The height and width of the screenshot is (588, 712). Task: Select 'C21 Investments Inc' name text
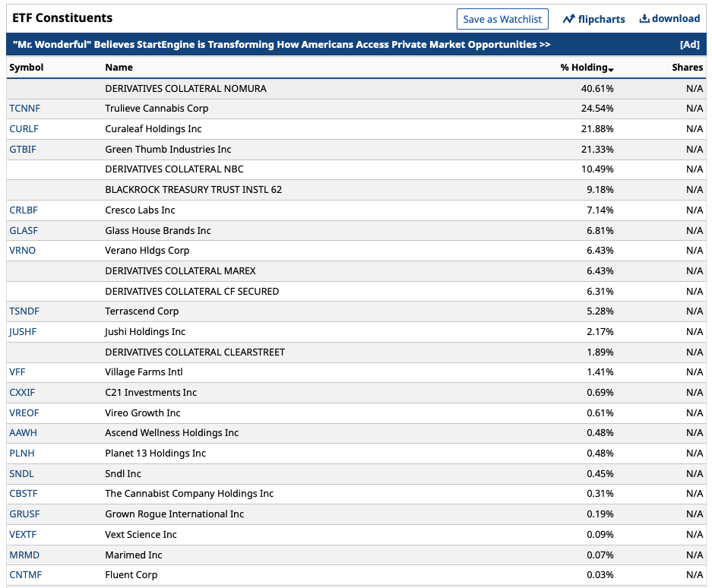pos(150,393)
